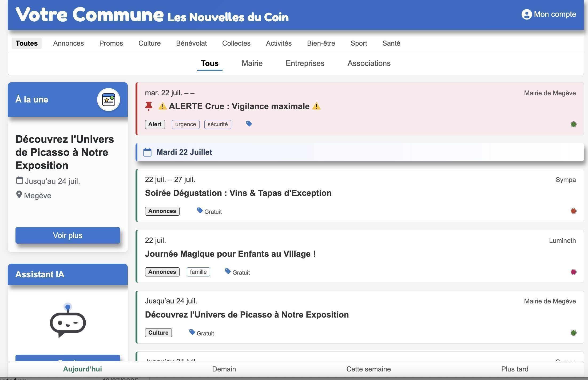Click the blue tag icon on ALERTE Crue card

249,124
